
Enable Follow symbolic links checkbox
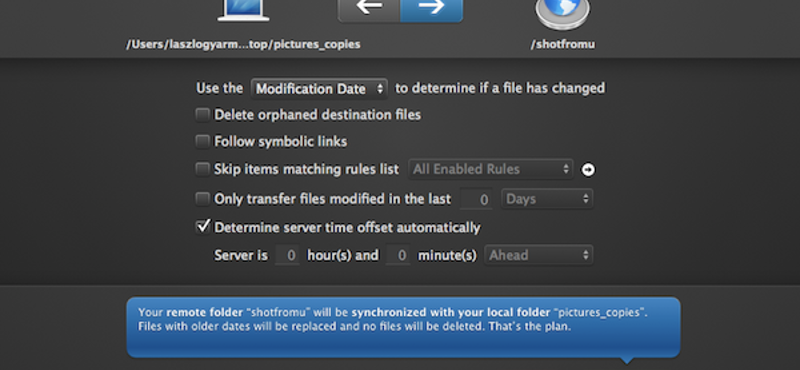point(203,141)
